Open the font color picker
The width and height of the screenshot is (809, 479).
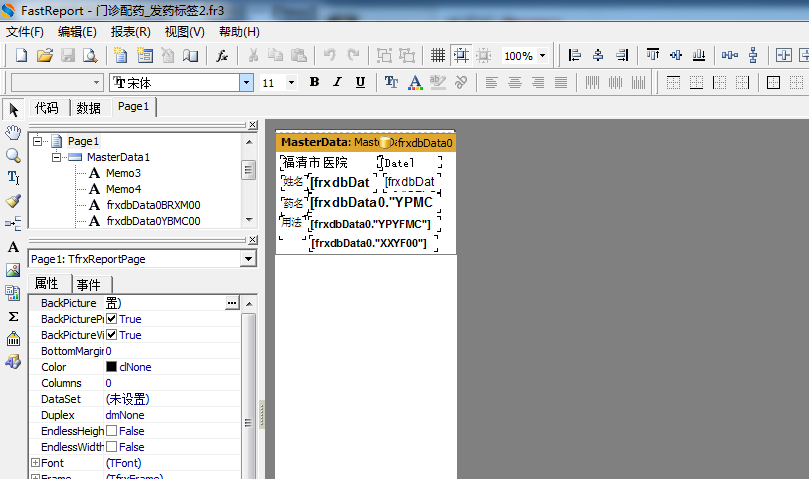coord(415,82)
